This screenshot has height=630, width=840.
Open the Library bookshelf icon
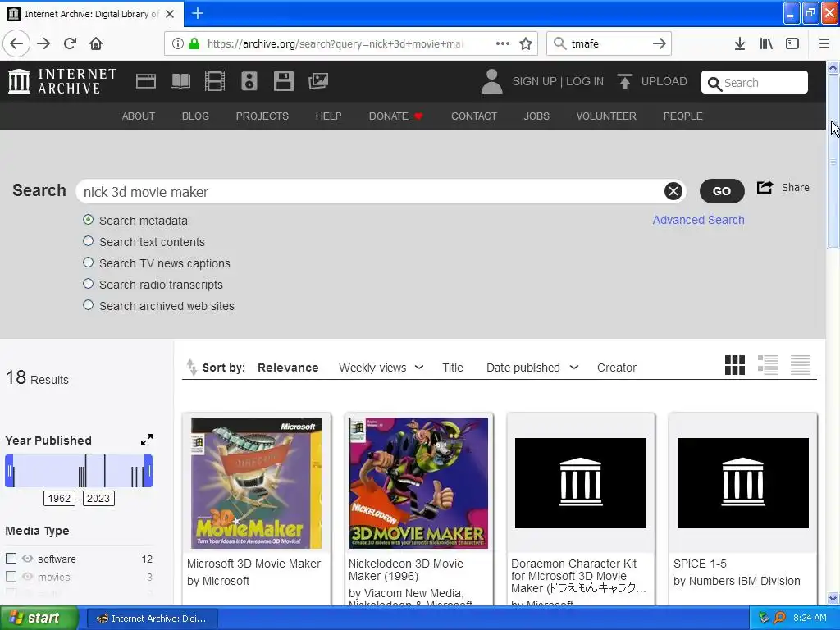click(x=766, y=43)
